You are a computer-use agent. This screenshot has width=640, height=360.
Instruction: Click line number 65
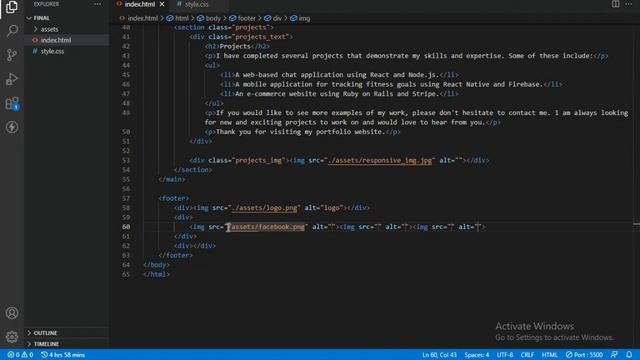click(x=126, y=274)
